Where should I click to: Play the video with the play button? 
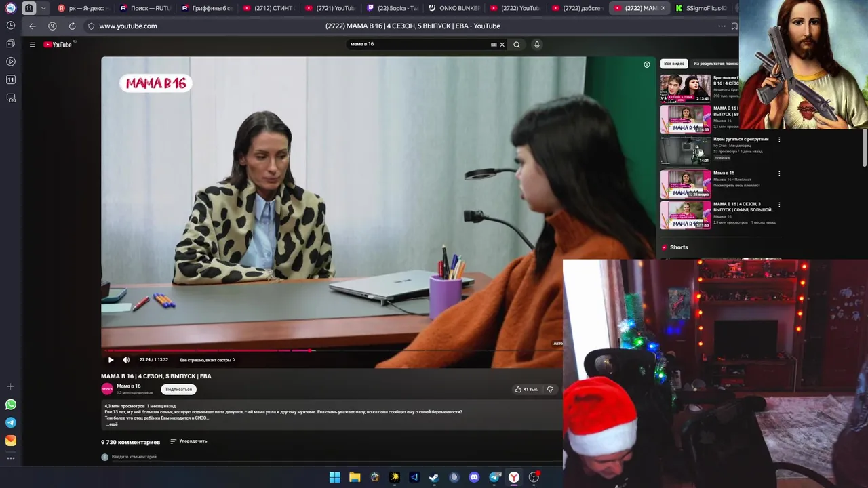click(111, 360)
